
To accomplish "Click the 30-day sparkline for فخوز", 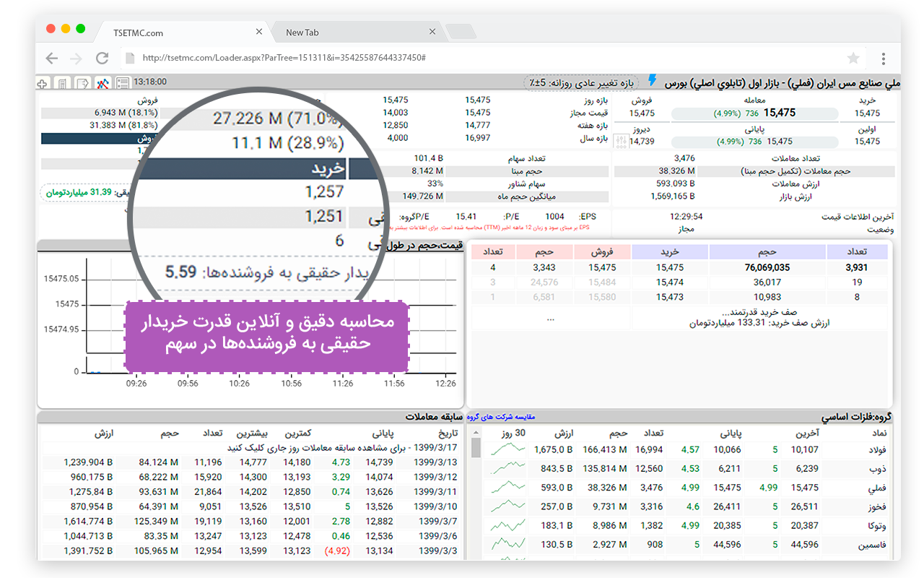I will [508, 506].
